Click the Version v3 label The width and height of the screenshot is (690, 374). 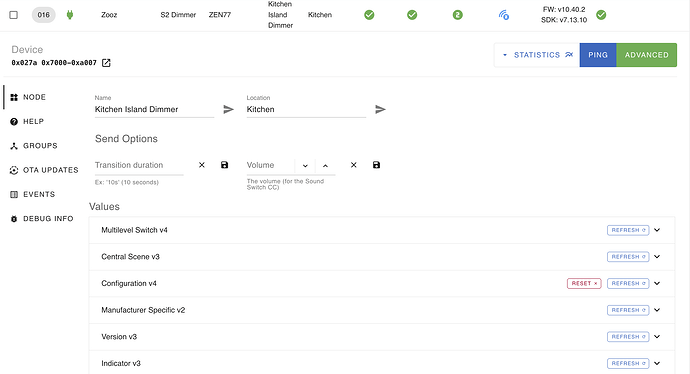pos(119,337)
